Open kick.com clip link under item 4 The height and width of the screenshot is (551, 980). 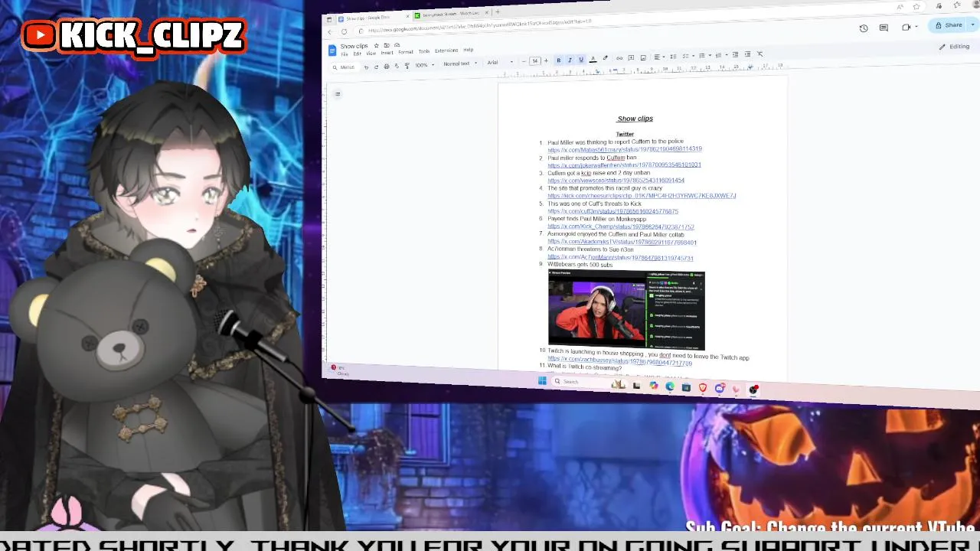642,196
